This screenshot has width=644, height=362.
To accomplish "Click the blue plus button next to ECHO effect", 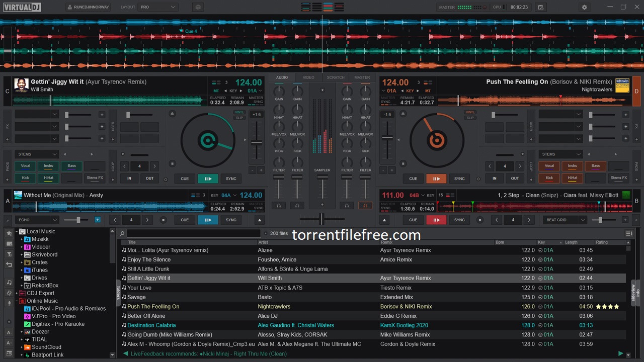I will click(x=98, y=220).
